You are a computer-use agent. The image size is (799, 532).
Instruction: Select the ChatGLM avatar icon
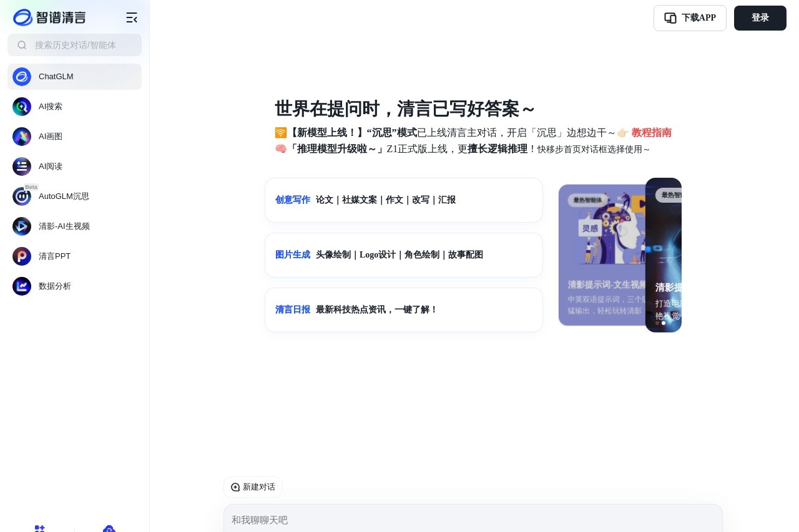[22, 77]
